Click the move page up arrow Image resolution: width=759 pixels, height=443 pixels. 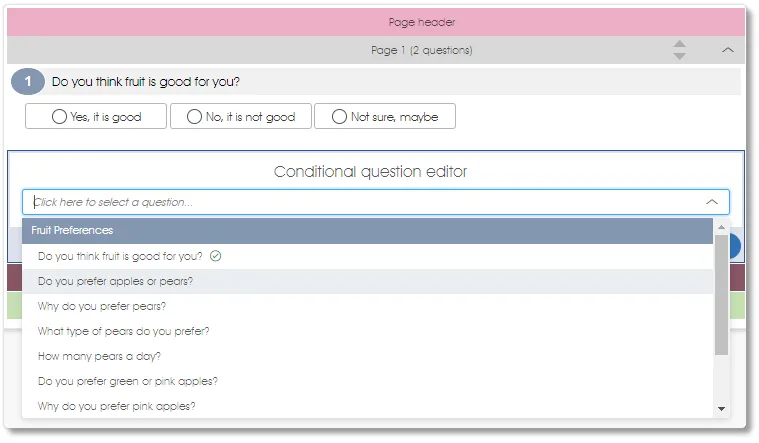[680, 44]
